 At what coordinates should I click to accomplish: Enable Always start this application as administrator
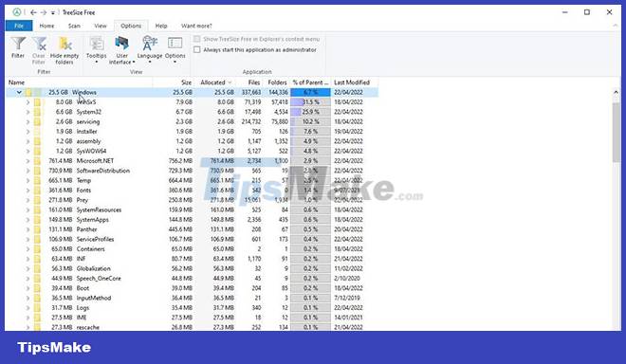point(197,50)
